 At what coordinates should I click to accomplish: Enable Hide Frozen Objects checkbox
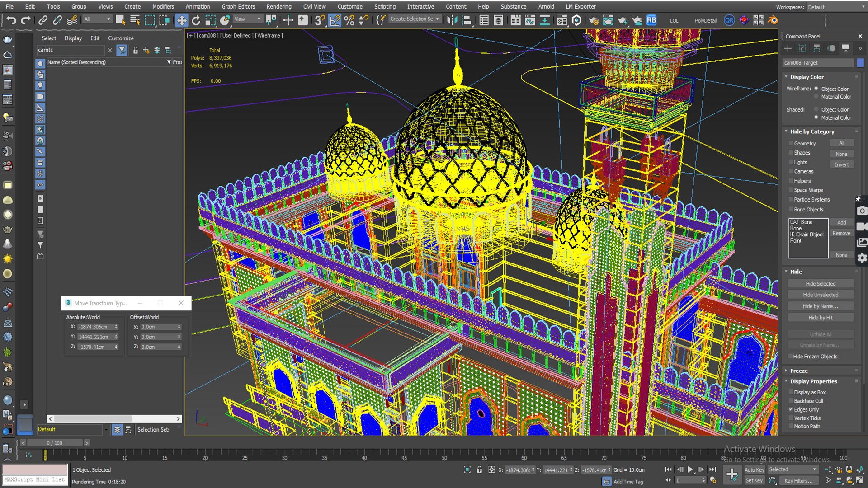(791, 357)
